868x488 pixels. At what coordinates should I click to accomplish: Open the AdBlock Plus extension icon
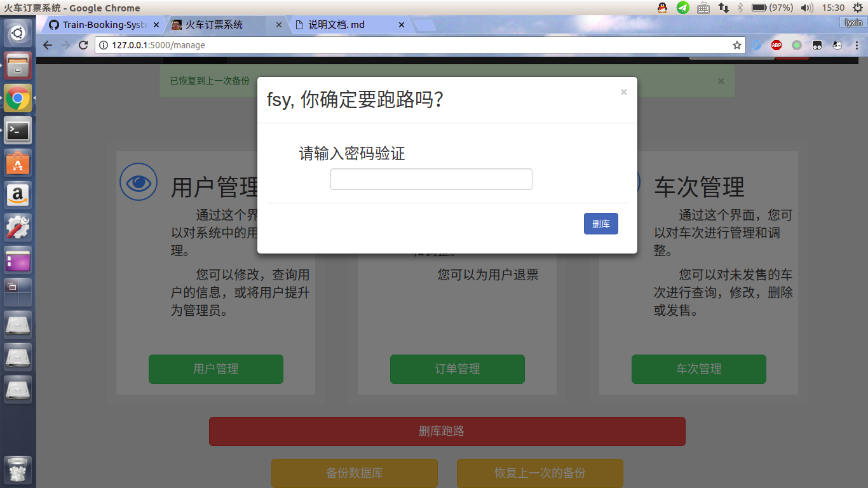click(776, 45)
